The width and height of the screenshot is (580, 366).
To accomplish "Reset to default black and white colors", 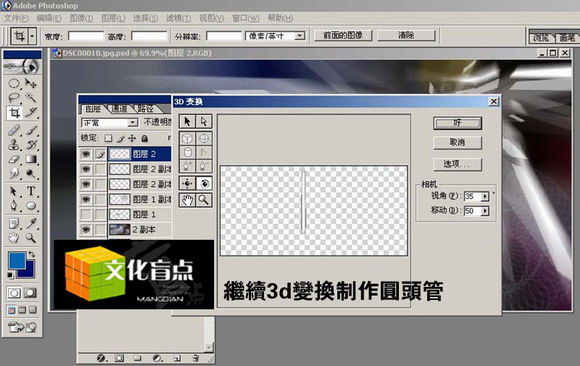I will (10, 275).
